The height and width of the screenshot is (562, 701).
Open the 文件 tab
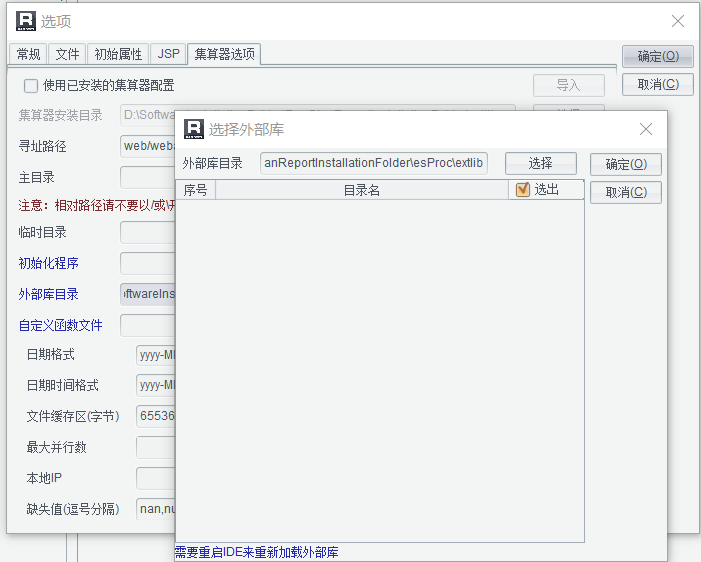pyautogui.click(x=67, y=54)
